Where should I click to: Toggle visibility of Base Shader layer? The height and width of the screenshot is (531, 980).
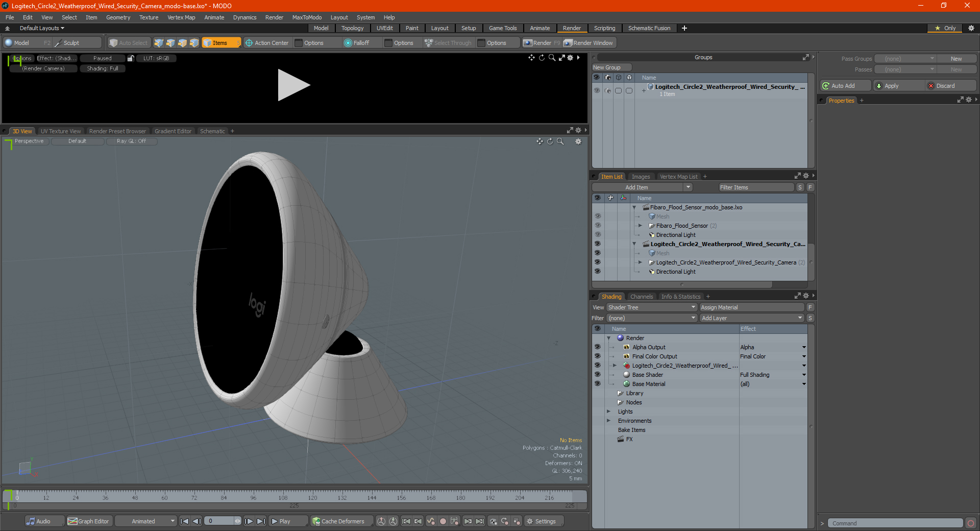(x=597, y=375)
